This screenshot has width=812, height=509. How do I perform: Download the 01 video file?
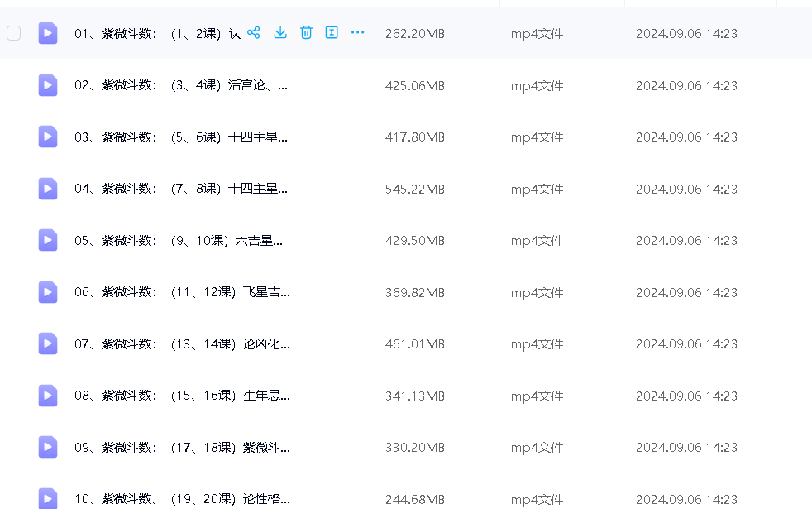tap(280, 33)
